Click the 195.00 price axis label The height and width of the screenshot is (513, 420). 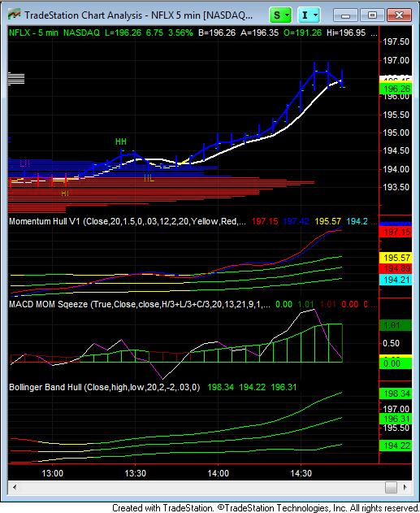click(x=396, y=133)
